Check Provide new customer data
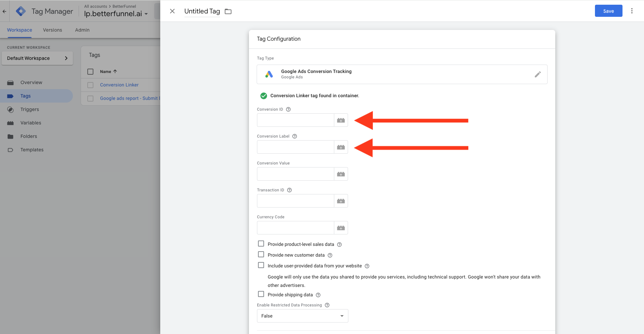644x334 pixels. 261,255
